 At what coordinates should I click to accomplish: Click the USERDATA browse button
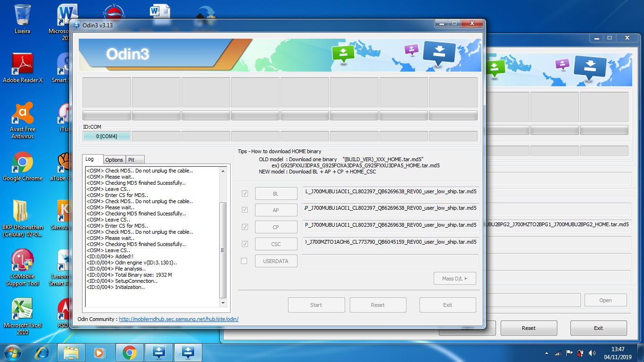(276, 261)
